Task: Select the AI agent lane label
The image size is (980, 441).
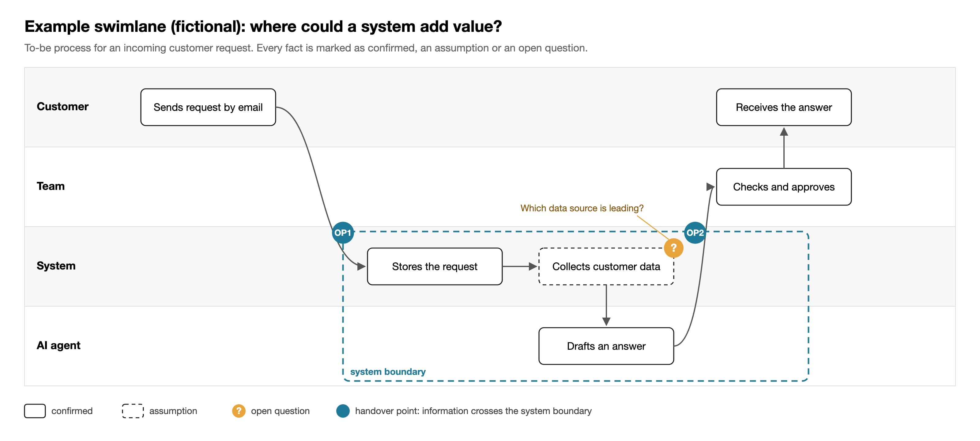Action: tap(58, 345)
